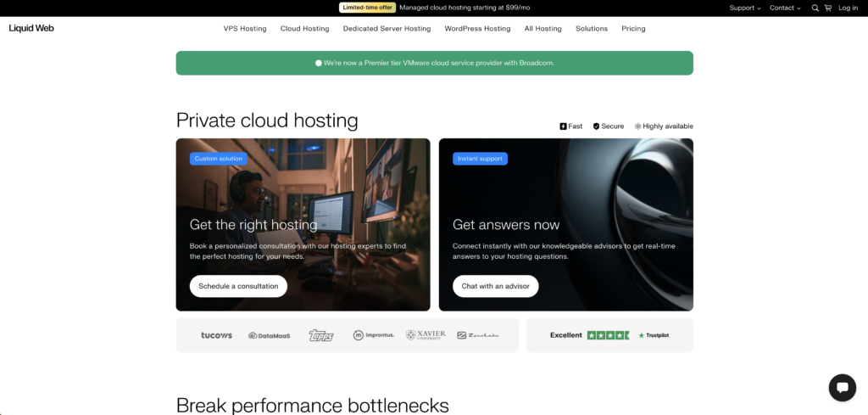
Task: Click the search magnifier icon
Action: coord(815,8)
